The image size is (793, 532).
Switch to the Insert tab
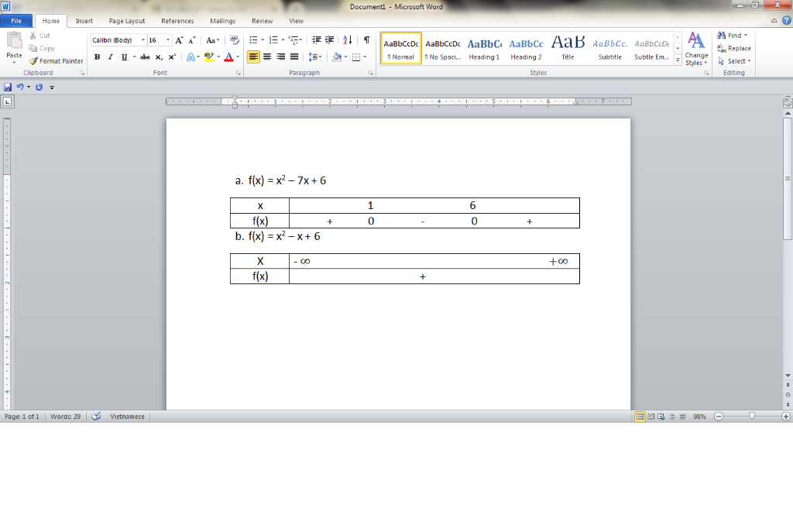tap(84, 21)
